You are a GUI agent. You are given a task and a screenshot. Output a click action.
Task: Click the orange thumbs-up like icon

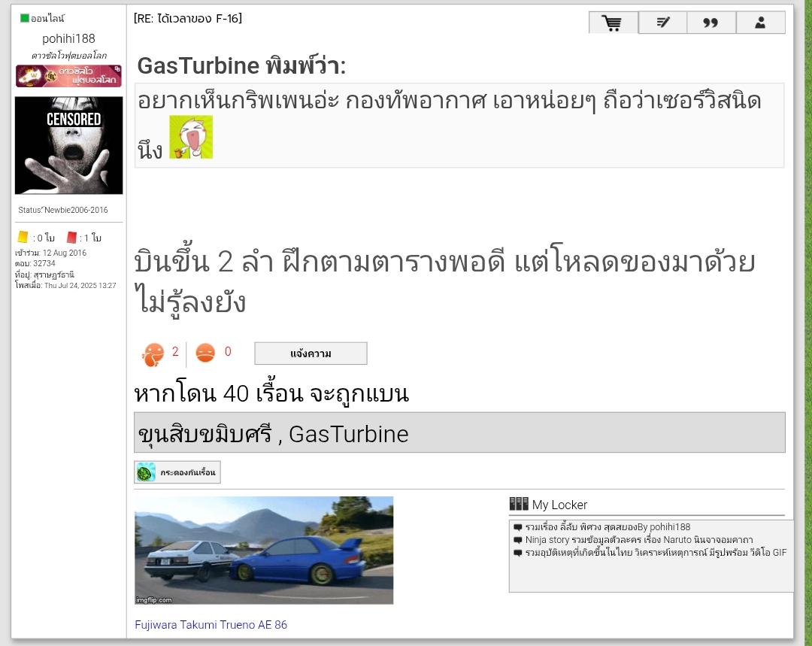(x=153, y=354)
